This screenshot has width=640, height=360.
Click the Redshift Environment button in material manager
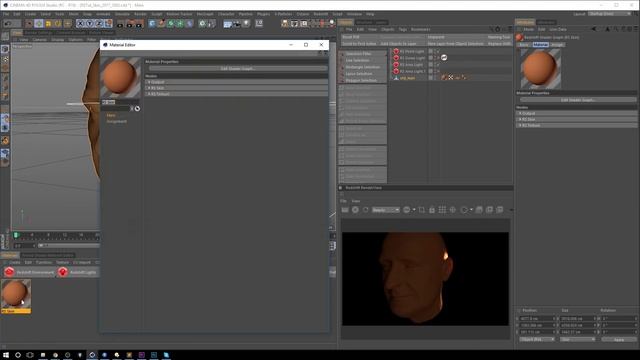click(x=29, y=272)
